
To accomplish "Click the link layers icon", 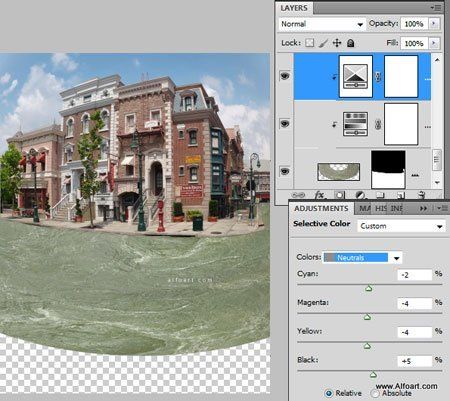I will coord(298,195).
